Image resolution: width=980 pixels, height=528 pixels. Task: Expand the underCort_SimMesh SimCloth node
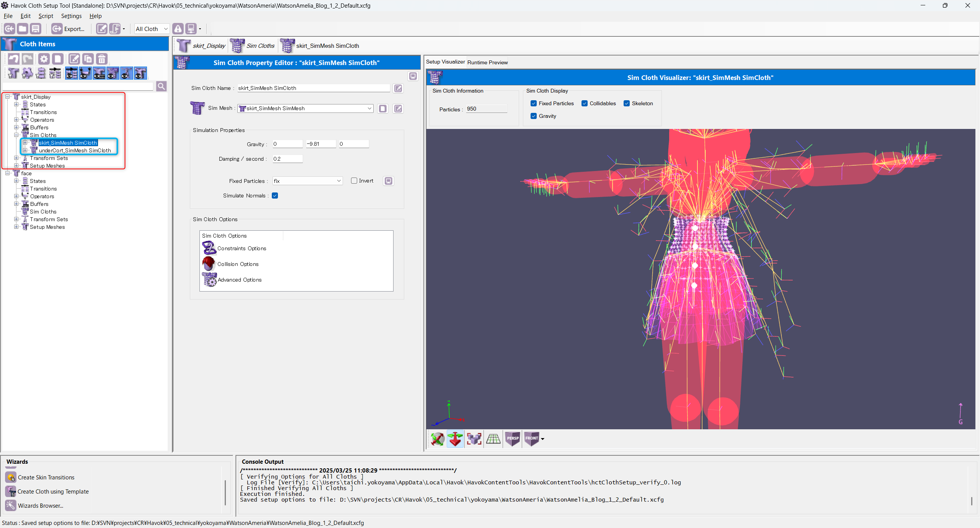pos(25,150)
